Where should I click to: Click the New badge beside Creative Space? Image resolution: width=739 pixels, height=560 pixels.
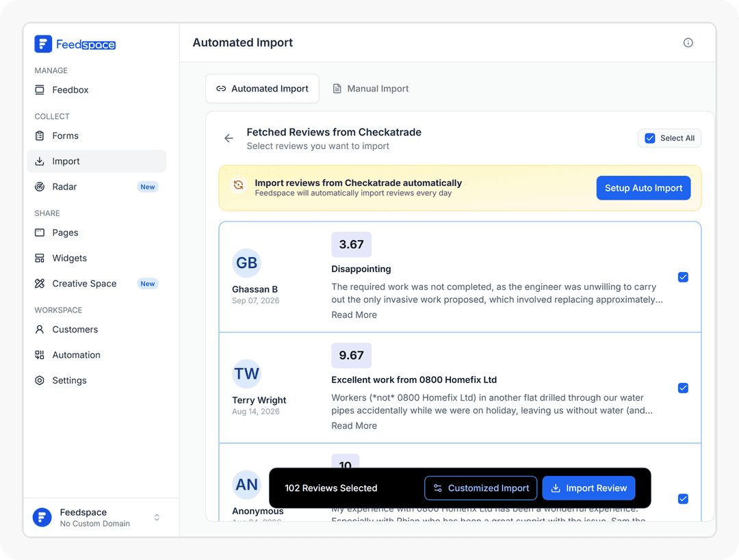pyautogui.click(x=148, y=284)
